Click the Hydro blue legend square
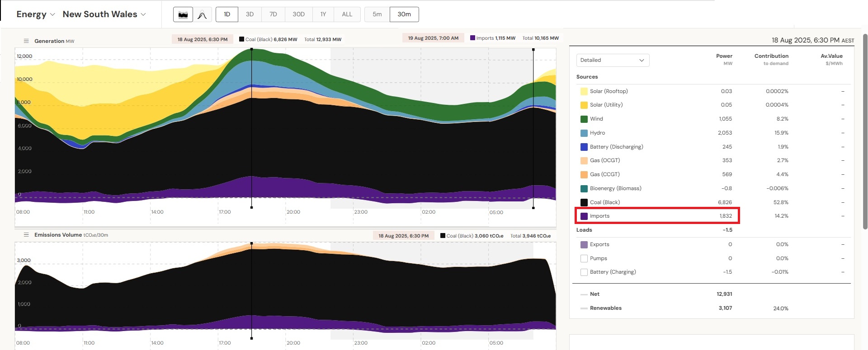 584,133
